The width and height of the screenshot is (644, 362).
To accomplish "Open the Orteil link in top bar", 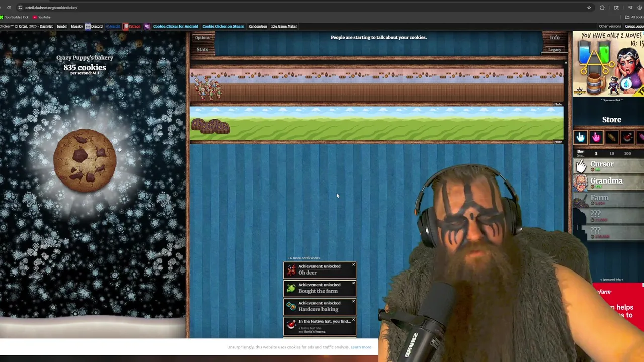I will click(x=23, y=26).
